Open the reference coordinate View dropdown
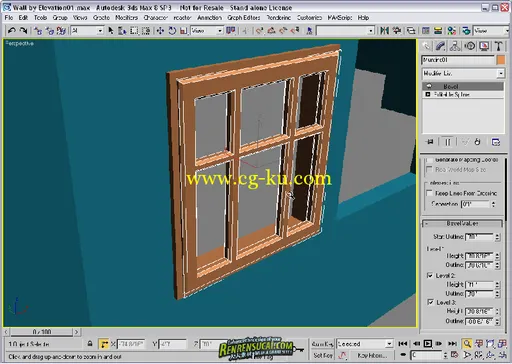The image size is (512, 364). pos(207,31)
